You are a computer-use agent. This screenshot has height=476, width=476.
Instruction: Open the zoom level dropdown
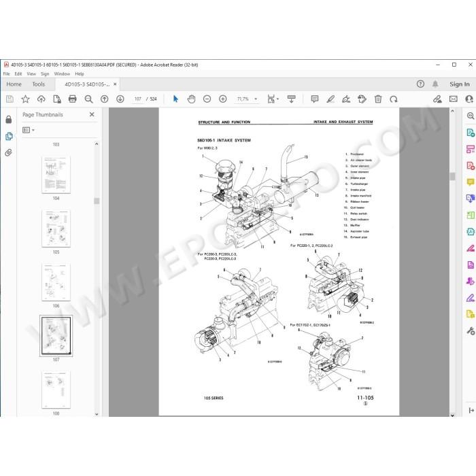coord(256,99)
